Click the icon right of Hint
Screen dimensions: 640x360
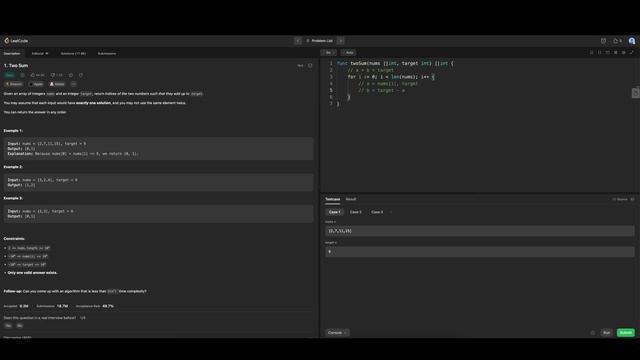pos(310,65)
